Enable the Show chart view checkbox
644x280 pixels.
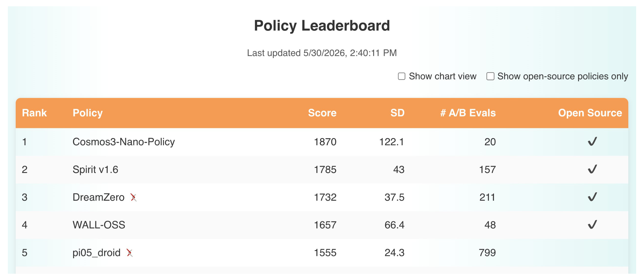pos(401,76)
